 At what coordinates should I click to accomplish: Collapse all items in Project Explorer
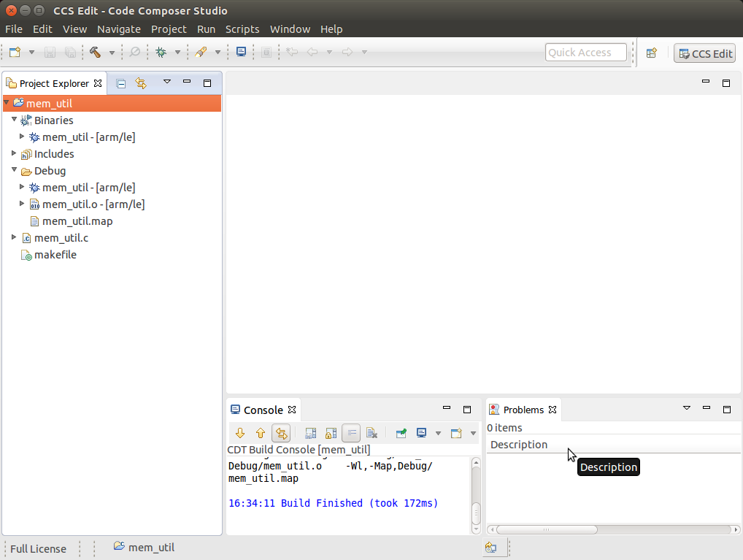pos(121,83)
